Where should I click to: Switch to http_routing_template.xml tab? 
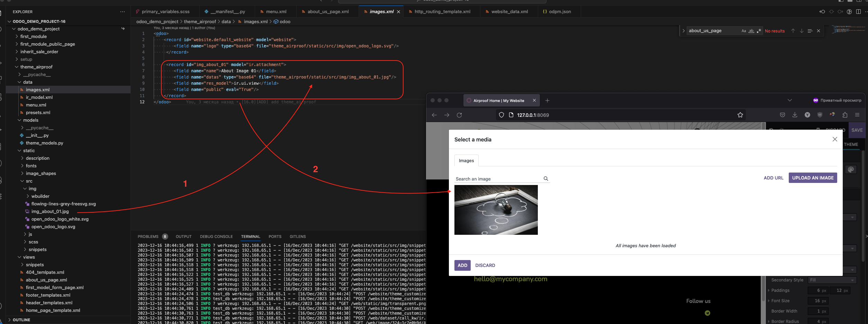click(x=442, y=12)
